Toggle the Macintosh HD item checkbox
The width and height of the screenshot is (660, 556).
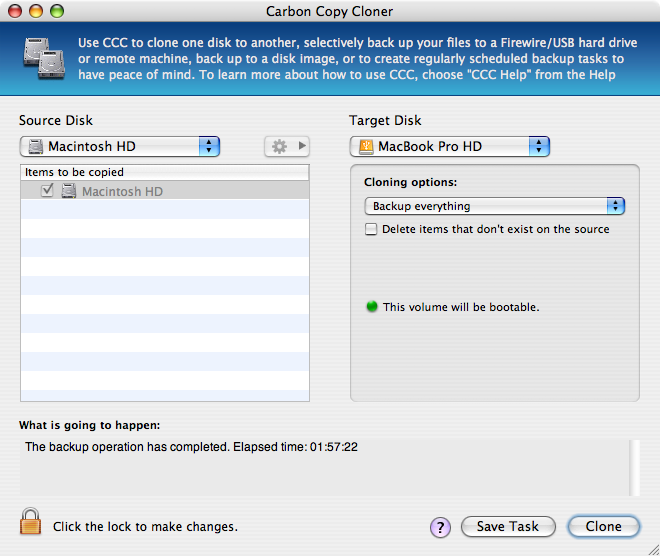pos(47,191)
